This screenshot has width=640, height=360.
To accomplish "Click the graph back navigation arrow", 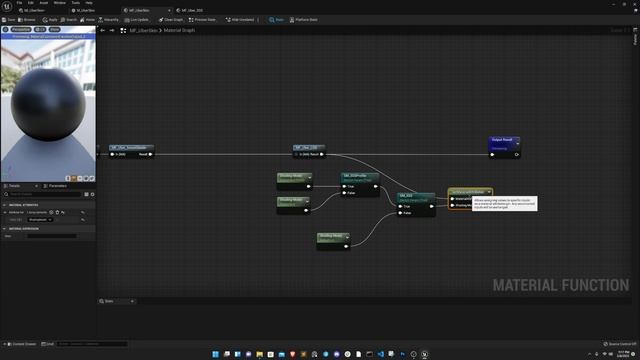I will [102, 30].
